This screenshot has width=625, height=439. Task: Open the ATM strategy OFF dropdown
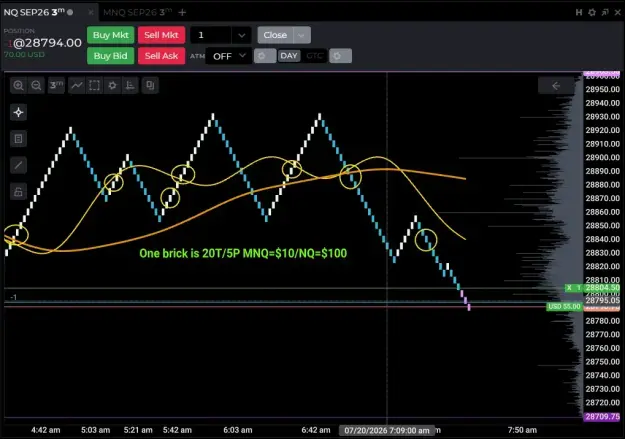[229, 56]
